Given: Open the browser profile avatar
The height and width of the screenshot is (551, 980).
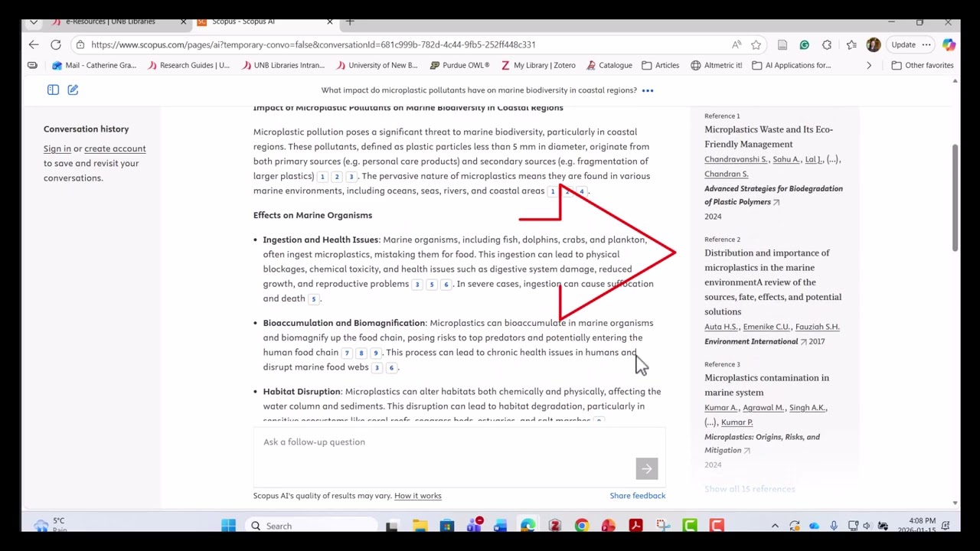Looking at the screenshot, I should (873, 45).
